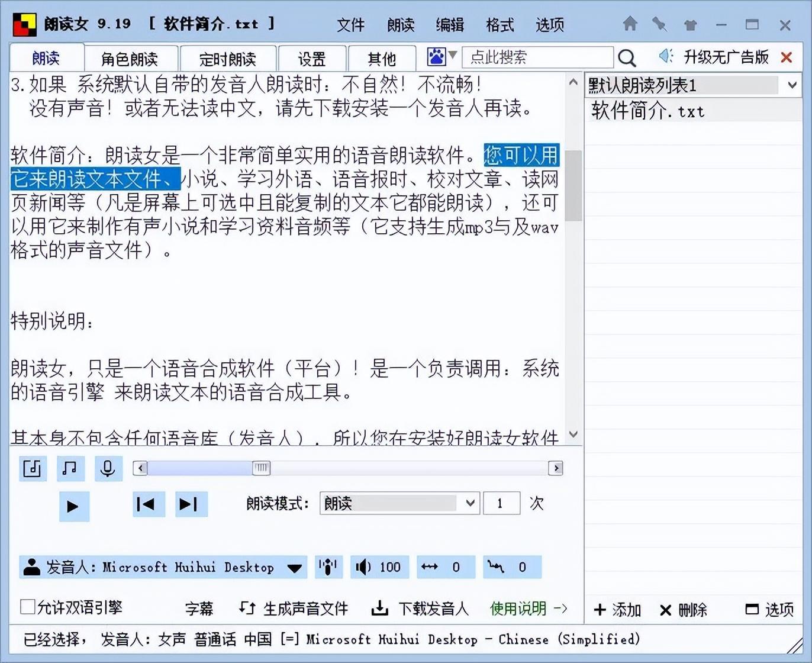Switch to the 角色朗读 tab
The height and width of the screenshot is (663, 812).
(130, 59)
